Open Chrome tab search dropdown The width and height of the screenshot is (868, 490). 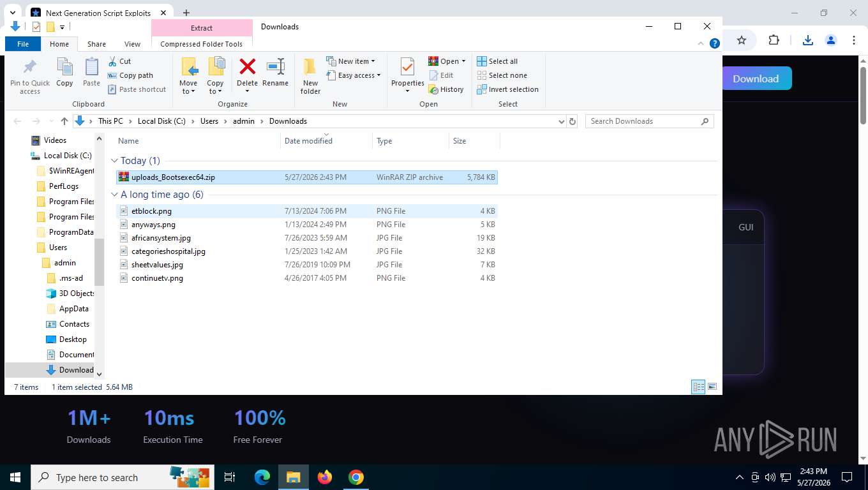pyautogui.click(x=12, y=13)
